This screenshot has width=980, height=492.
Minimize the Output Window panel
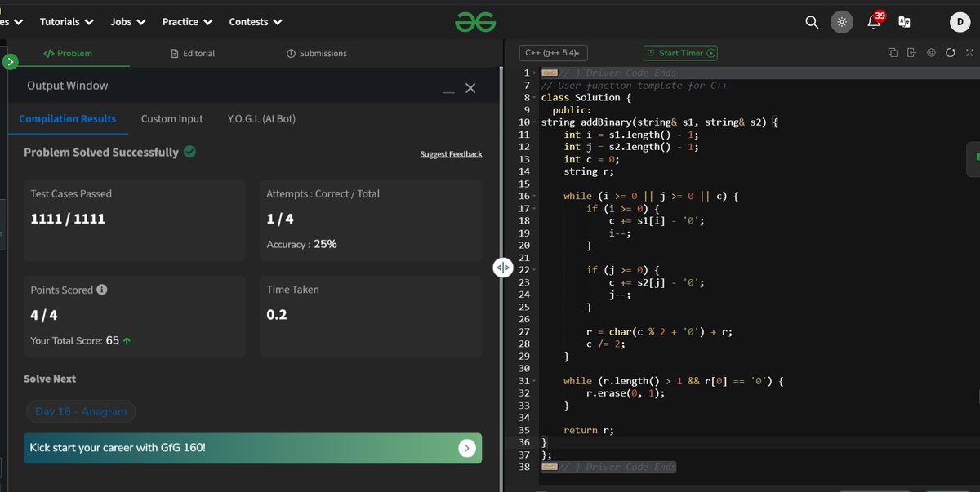click(448, 91)
